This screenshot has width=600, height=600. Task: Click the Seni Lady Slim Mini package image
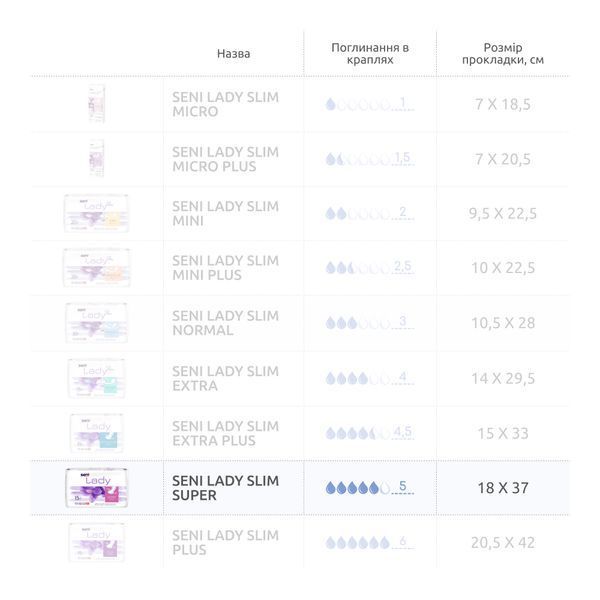pos(96,213)
